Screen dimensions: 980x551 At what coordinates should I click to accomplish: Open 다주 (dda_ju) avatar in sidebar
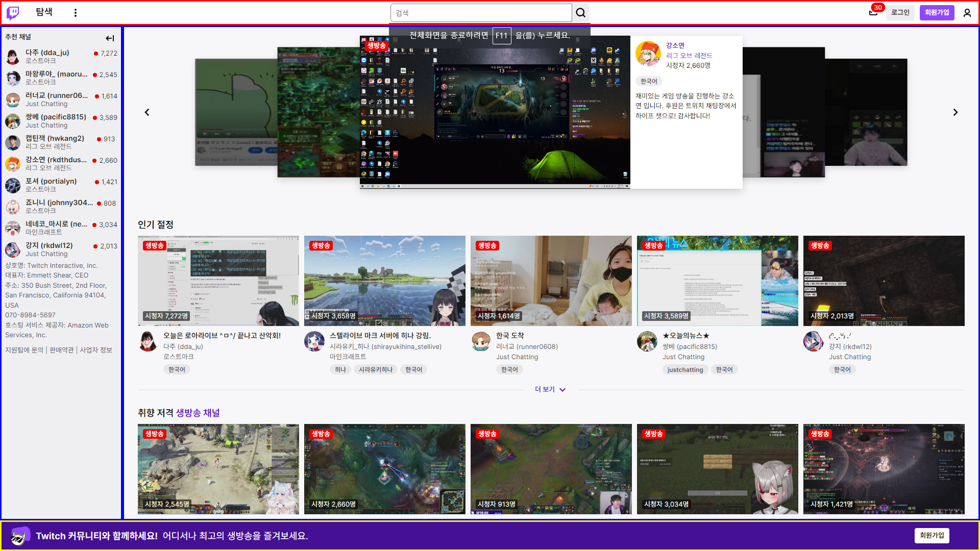(x=13, y=57)
